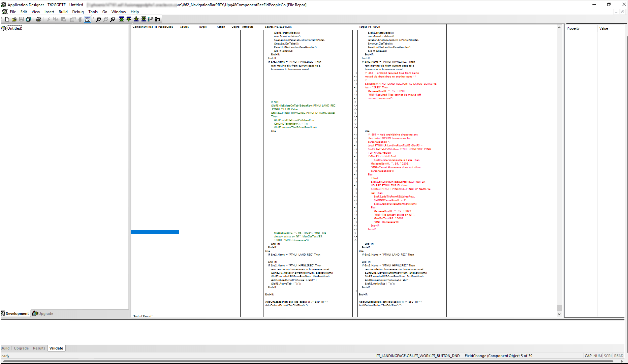This screenshot has height=364, width=628.
Task: Collapse the report pane scroll-up arrow
Action: point(559,27)
